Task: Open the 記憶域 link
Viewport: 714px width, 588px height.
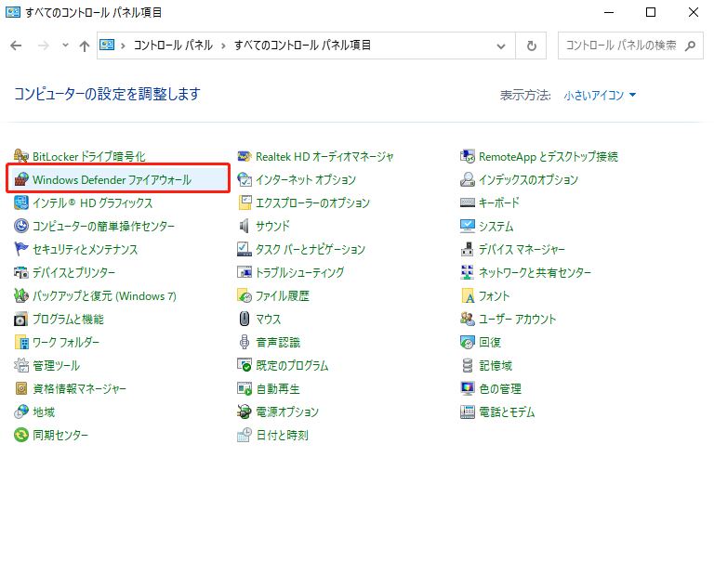Action: (x=496, y=365)
